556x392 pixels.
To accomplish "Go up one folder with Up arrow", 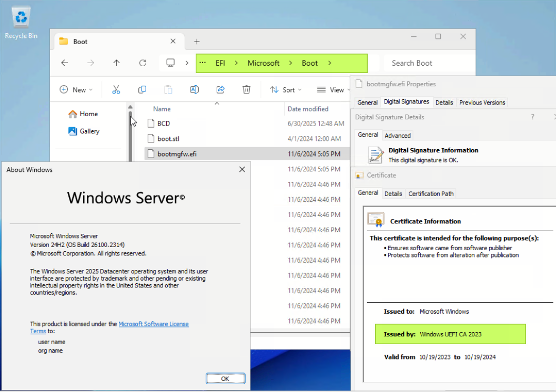I will (x=117, y=63).
